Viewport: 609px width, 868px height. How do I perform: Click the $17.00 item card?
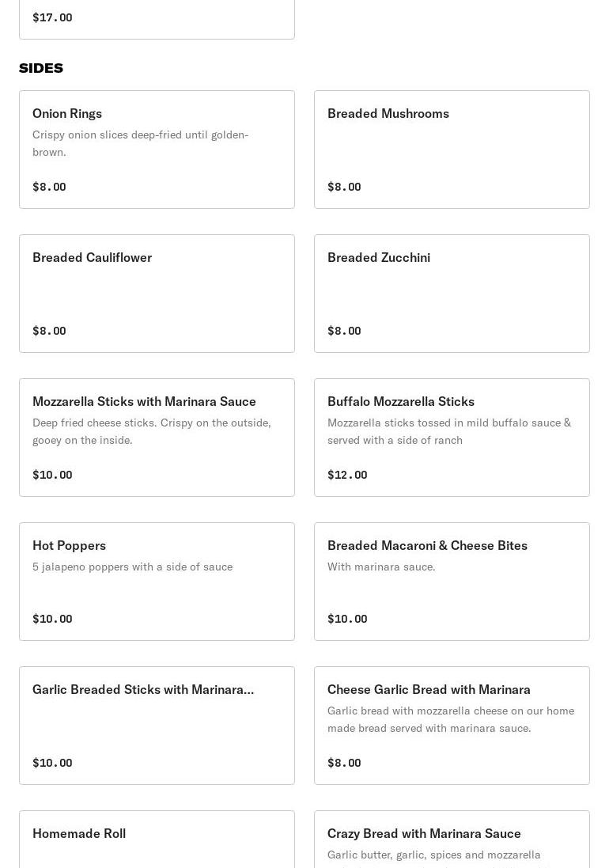coord(157,19)
